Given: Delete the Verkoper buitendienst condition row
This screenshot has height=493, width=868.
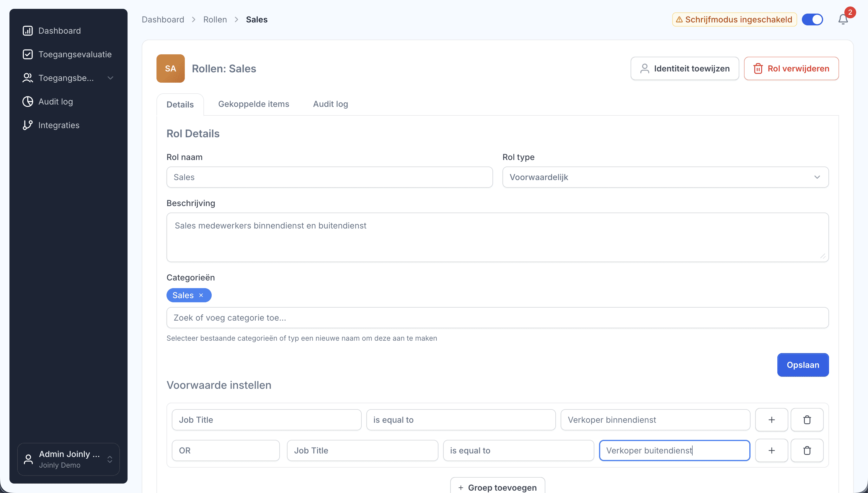Looking at the screenshot, I should [807, 450].
